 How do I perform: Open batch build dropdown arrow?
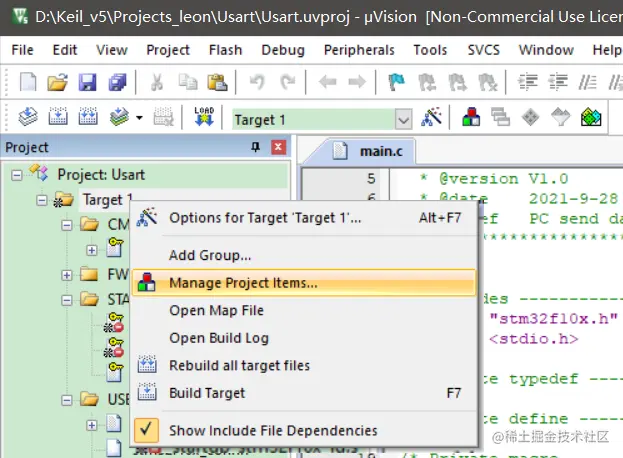tap(139, 118)
